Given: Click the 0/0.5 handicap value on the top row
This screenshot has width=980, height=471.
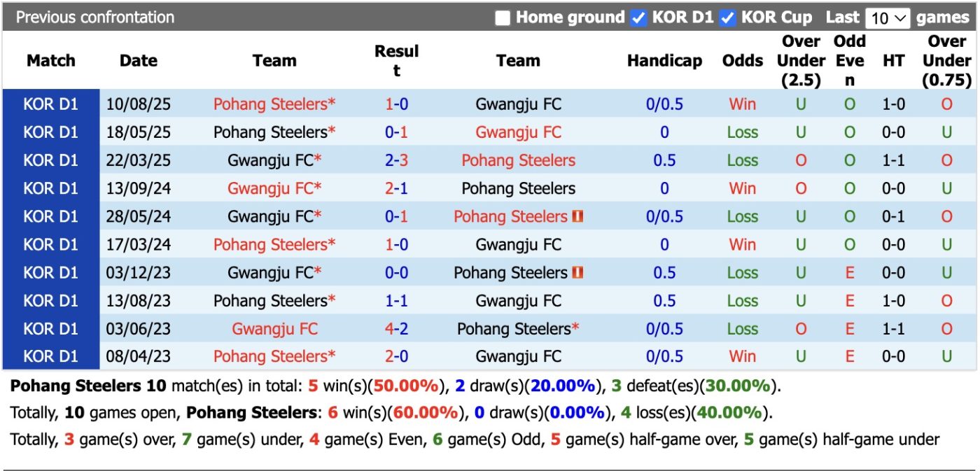Looking at the screenshot, I should pyautogui.click(x=664, y=104).
